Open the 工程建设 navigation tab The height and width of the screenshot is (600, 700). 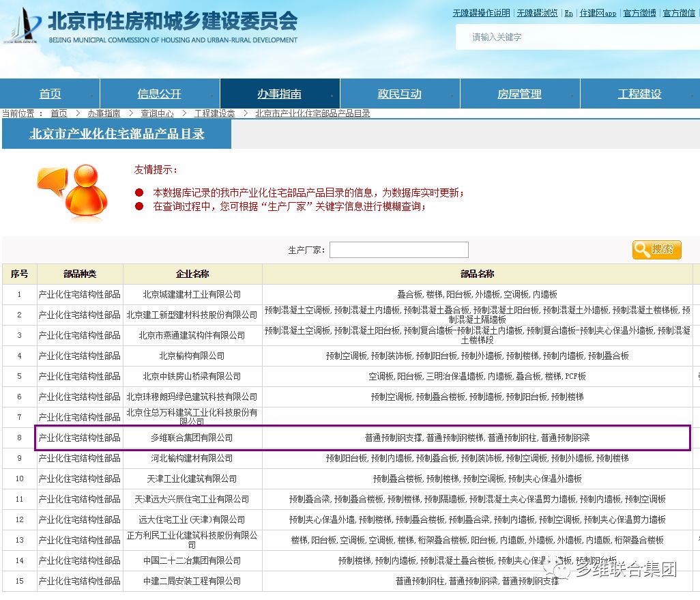point(640,94)
